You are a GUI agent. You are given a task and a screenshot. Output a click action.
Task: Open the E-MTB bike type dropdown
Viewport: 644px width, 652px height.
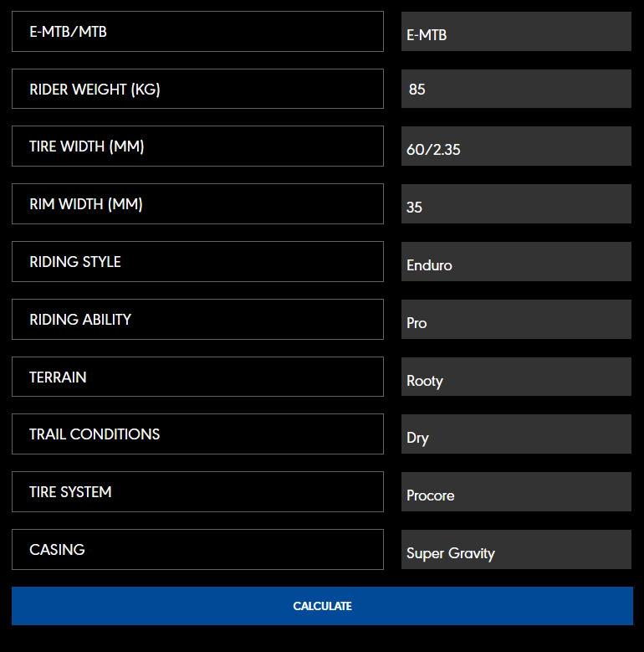[x=516, y=32]
